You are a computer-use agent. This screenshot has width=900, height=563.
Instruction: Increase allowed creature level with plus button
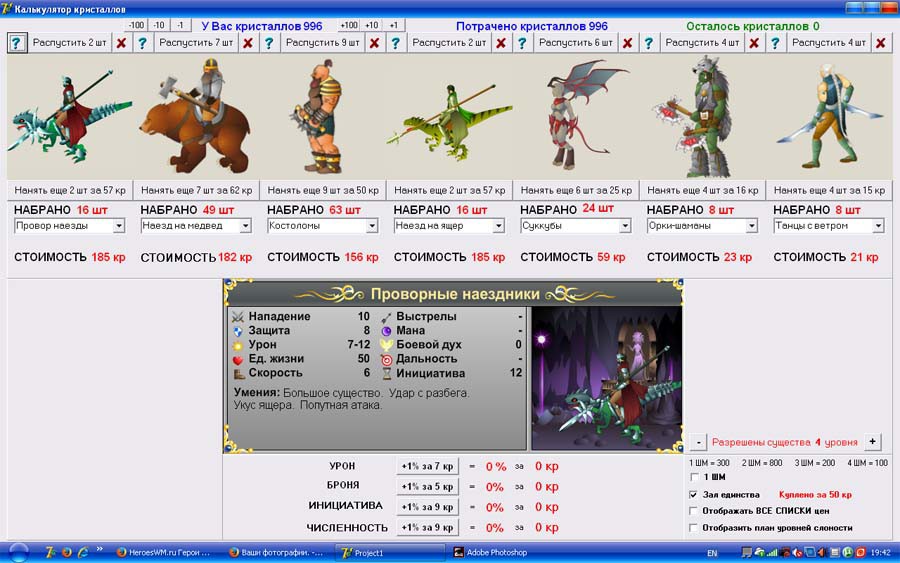pyautogui.click(x=872, y=441)
